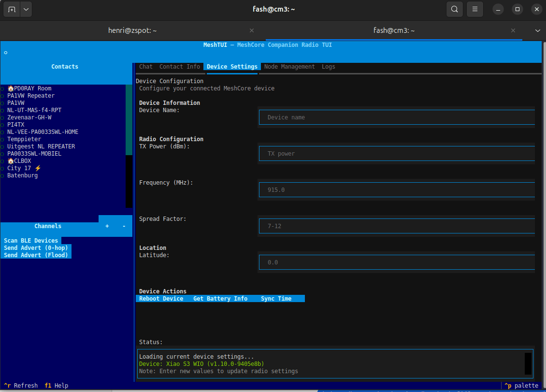Switch to the henri@zspot terminal tab
The height and width of the screenshot is (392, 546).
pos(132,30)
